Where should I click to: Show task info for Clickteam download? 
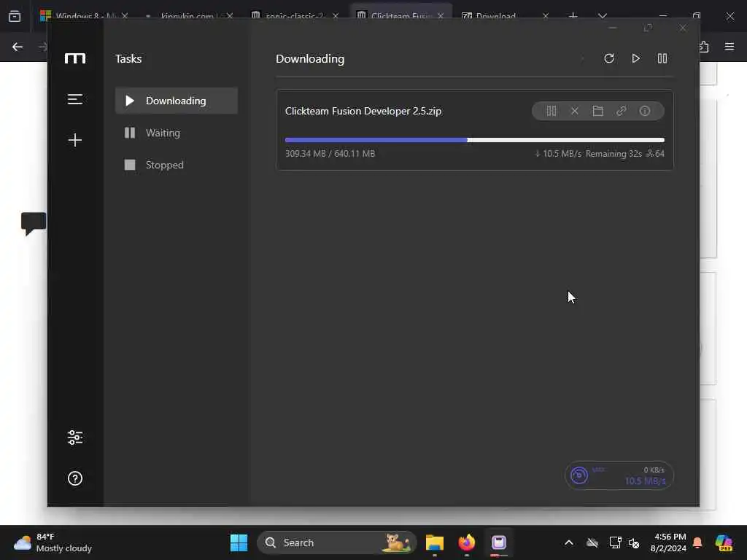click(x=645, y=111)
